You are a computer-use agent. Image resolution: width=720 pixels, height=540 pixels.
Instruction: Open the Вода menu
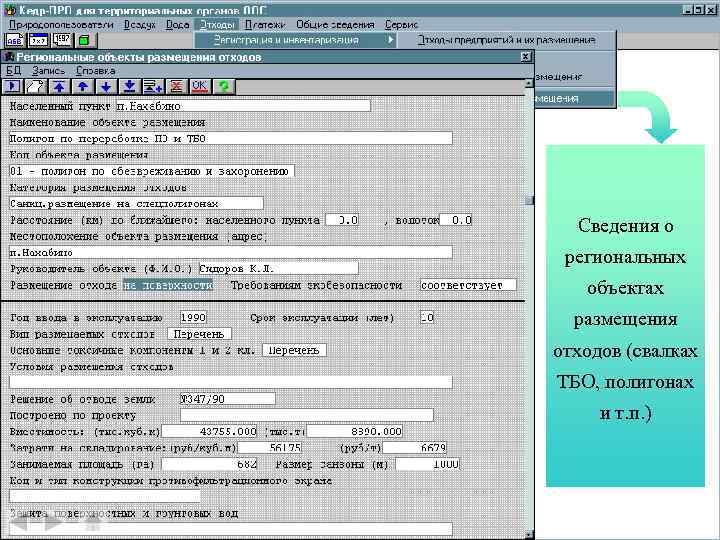178,24
